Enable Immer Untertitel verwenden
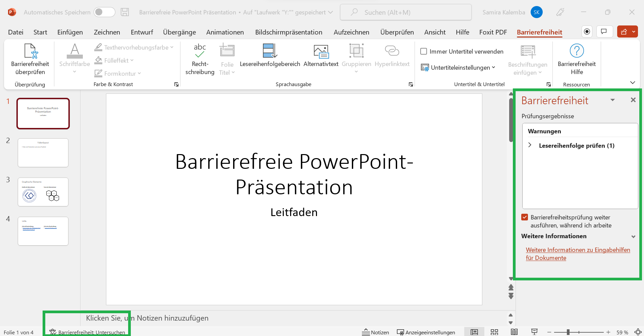Viewport: 644px width, 336px height. coord(424,51)
